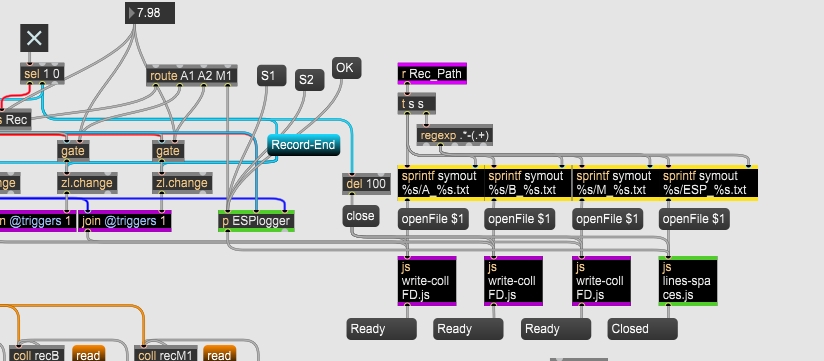Click the Ready message next to Closed

(x=556, y=329)
